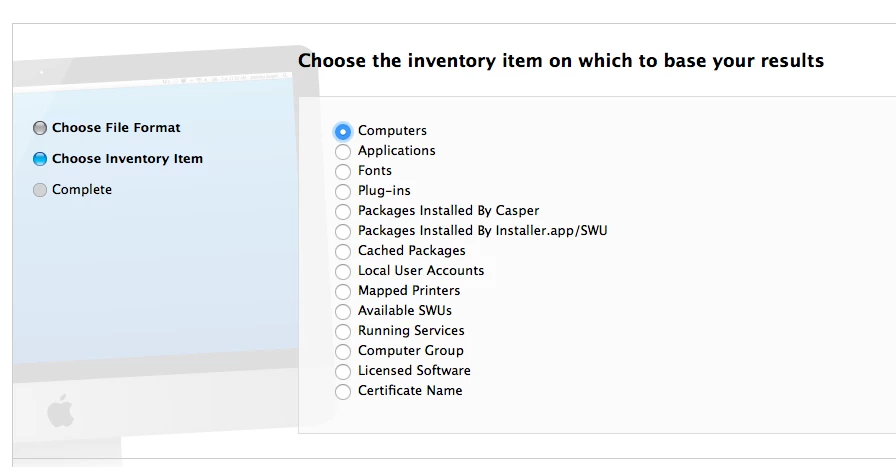Select Packages Installed By Casper
The width and height of the screenshot is (896, 467).
[343, 211]
